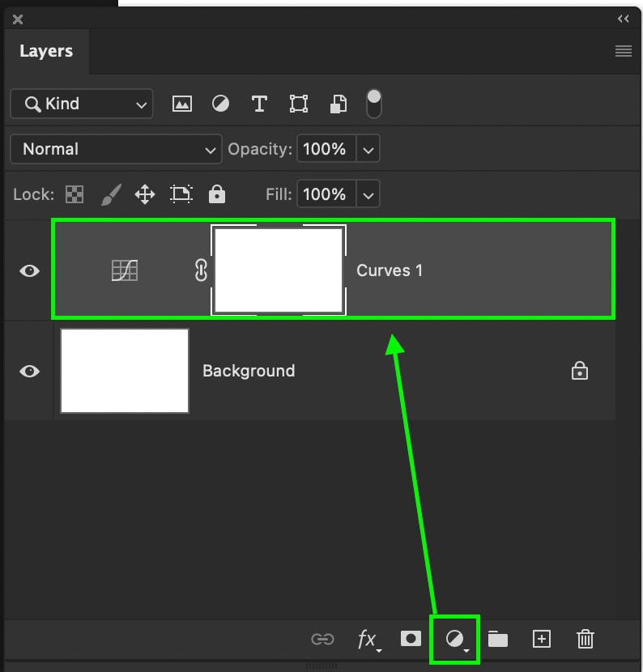643x672 pixels.
Task: Hide the Curves 1 layer
Action: (30, 271)
